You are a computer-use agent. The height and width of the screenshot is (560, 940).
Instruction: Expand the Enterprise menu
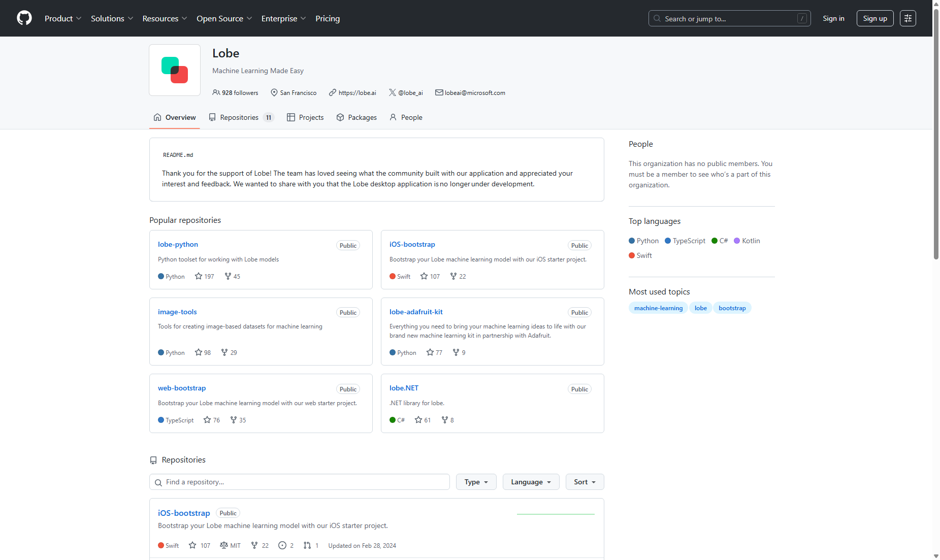284,18
